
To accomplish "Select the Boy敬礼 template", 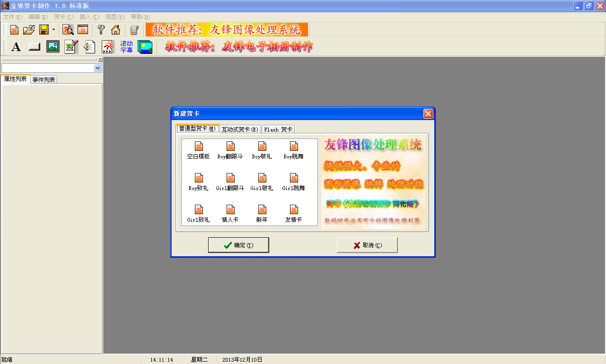I will click(262, 150).
